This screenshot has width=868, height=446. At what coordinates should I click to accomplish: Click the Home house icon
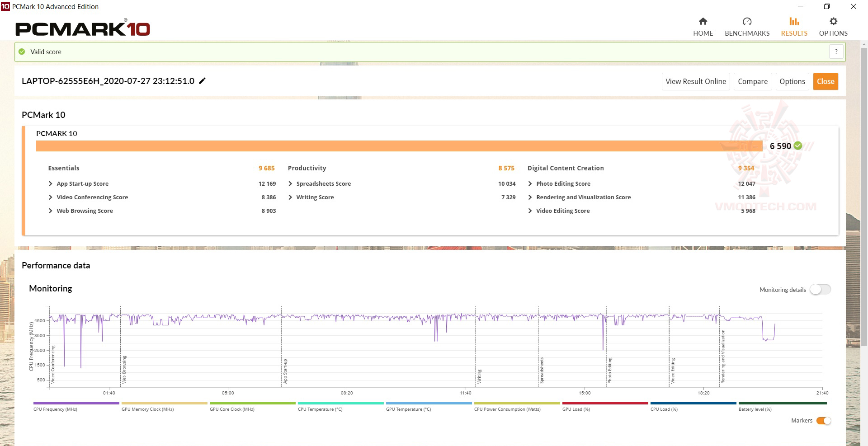pos(703,22)
